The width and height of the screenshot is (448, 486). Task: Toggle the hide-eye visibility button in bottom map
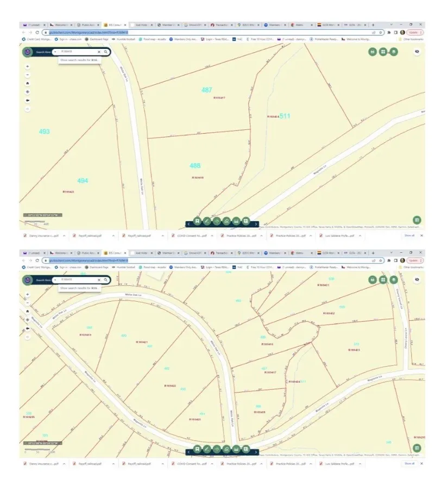(x=417, y=280)
